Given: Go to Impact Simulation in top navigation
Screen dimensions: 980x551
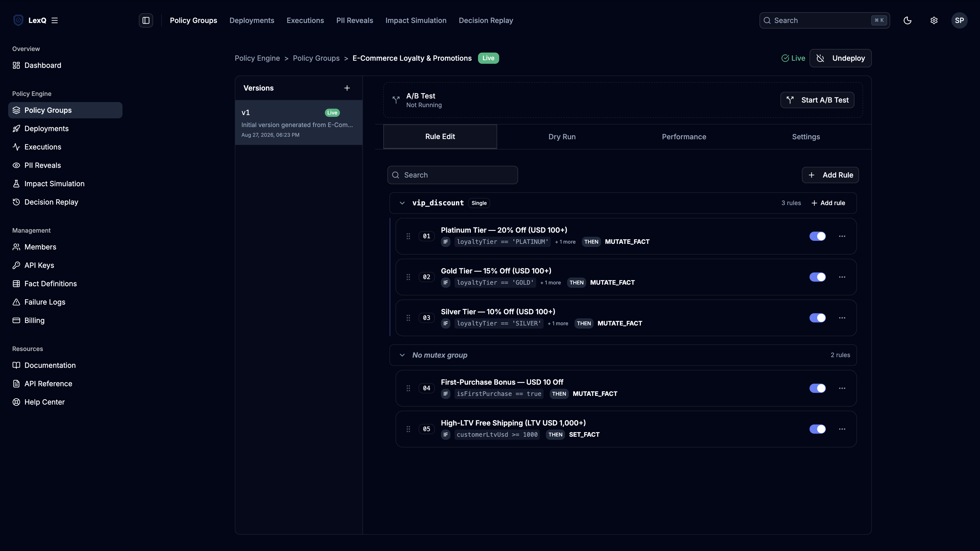Looking at the screenshot, I should click(x=416, y=20).
